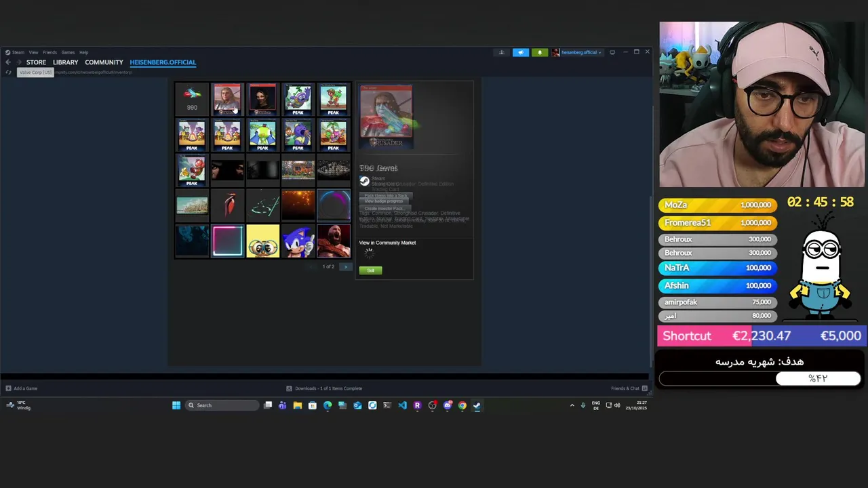Screen dimensions: 868x488
Task: Click the 42 percent goal progress bar
Action: pos(759,378)
